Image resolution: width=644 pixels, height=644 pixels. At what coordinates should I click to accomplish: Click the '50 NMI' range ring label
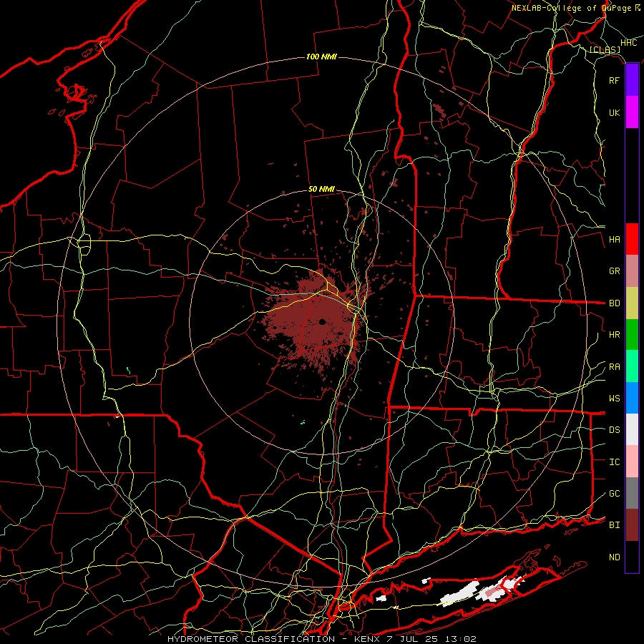click(x=321, y=190)
